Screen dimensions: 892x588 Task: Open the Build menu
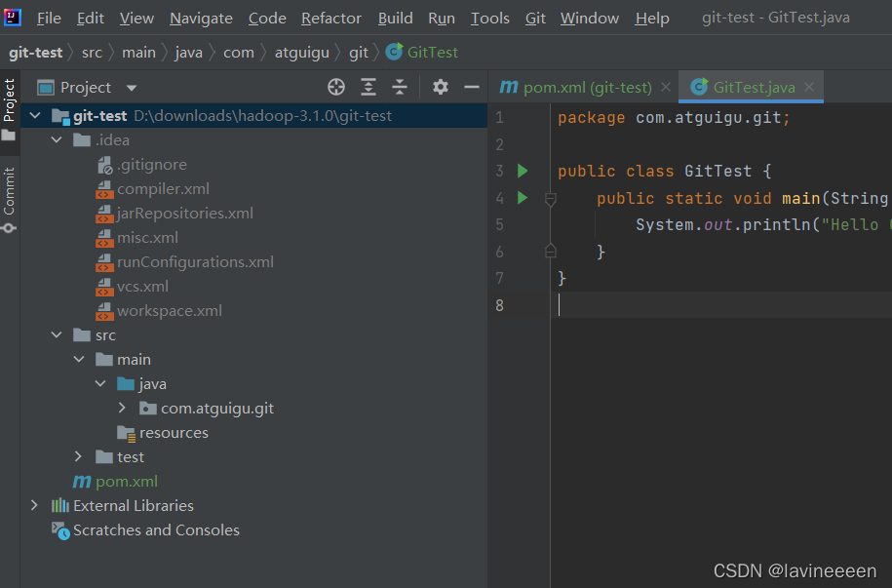click(396, 19)
